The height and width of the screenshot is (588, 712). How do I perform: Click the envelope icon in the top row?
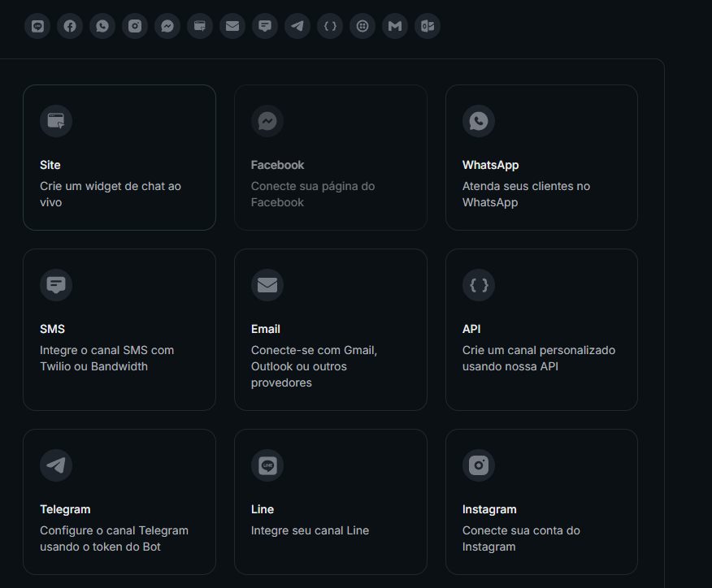click(x=232, y=26)
